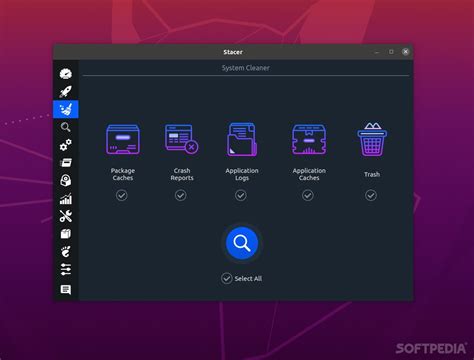
Task: Open Uninstaller disk icon in sidebar
Action: tap(66, 181)
